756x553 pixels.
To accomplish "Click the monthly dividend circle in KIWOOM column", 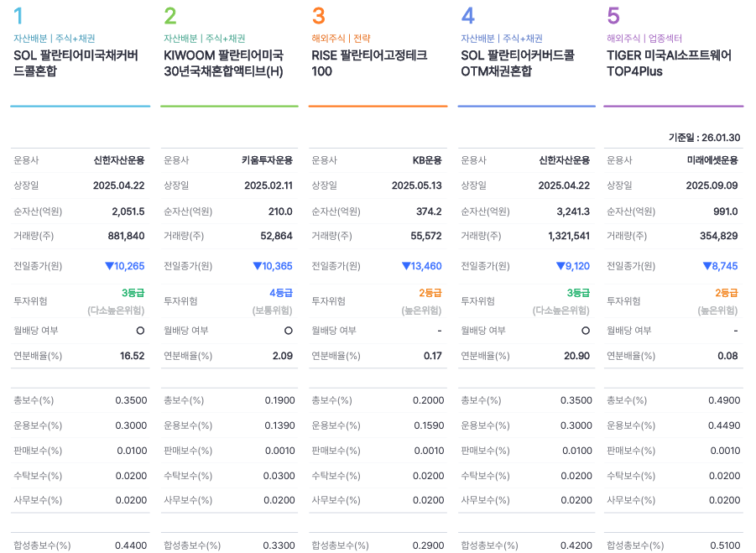I will pyautogui.click(x=289, y=331).
